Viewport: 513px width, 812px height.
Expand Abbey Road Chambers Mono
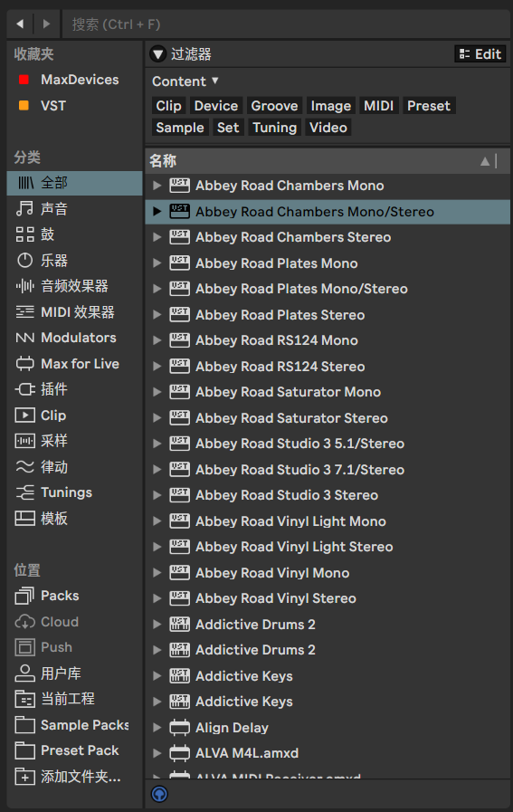pyautogui.click(x=157, y=186)
